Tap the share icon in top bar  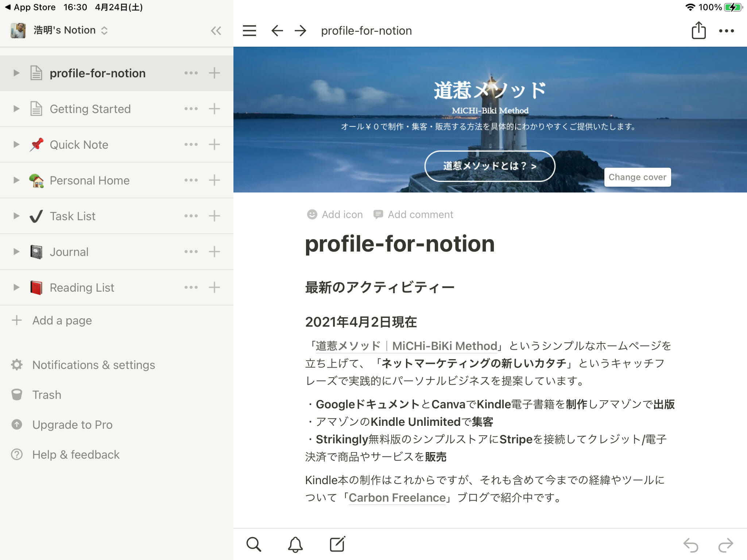[x=698, y=30]
